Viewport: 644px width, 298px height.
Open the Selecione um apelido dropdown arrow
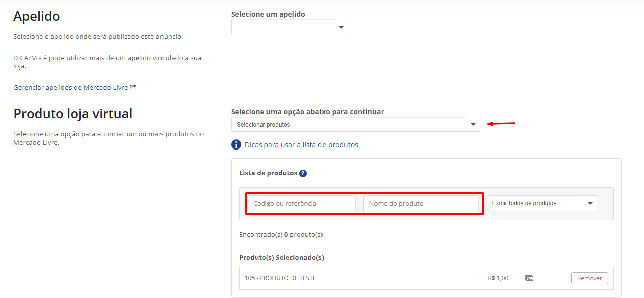[341, 27]
